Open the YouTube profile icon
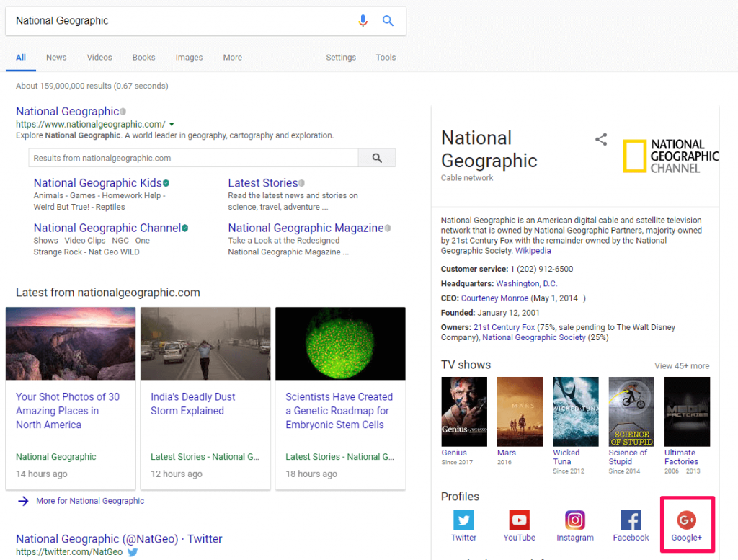This screenshot has width=738, height=560. 519,520
